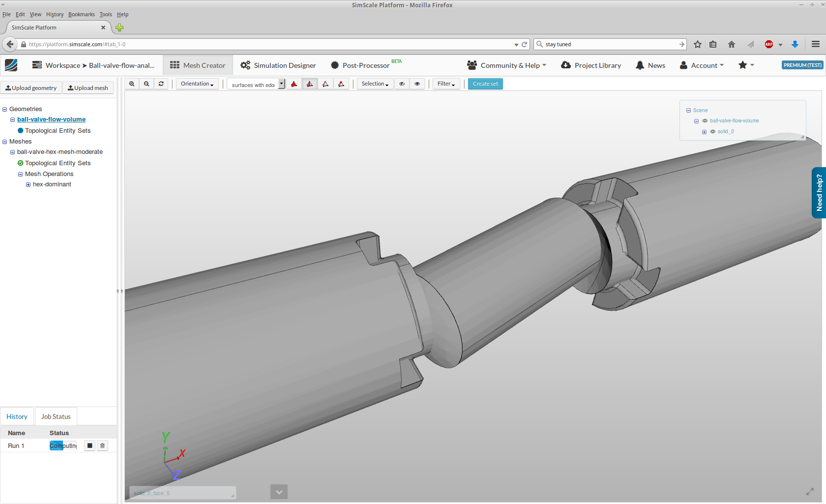826x504 pixels.
Task: Toggle visibility of ball-valve-flow-volume in Scene
Action: coord(705,120)
